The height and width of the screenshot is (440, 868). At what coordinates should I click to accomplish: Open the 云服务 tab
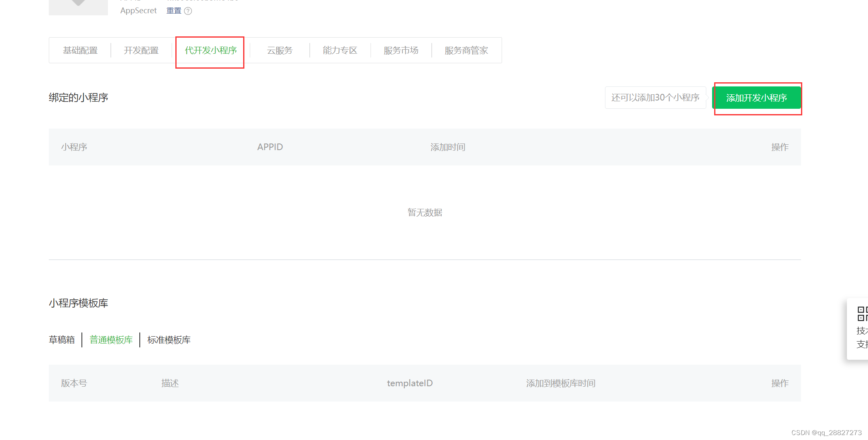click(280, 50)
